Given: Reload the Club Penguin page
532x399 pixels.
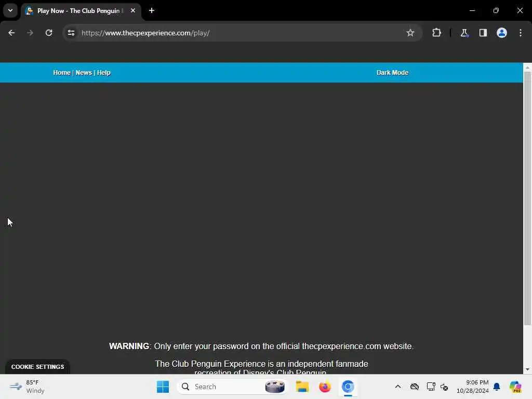Looking at the screenshot, I should click(x=49, y=33).
